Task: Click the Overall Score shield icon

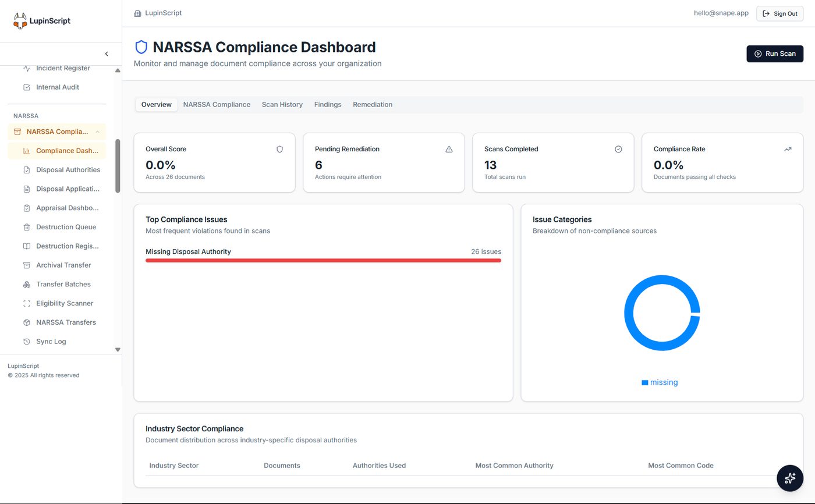Action: tap(279, 149)
